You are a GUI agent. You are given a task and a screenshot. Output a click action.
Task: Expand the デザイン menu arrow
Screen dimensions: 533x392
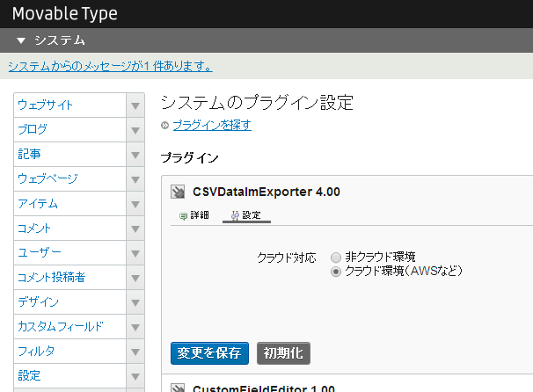tap(135, 302)
